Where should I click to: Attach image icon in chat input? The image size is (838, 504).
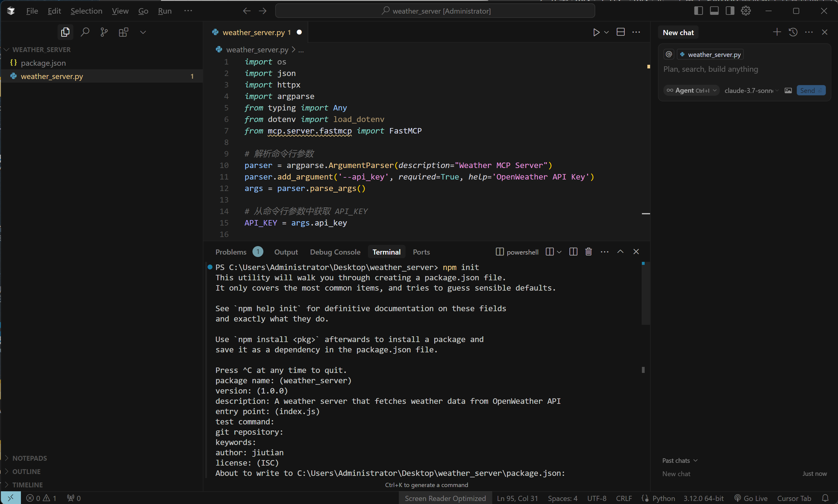pyautogui.click(x=788, y=90)
